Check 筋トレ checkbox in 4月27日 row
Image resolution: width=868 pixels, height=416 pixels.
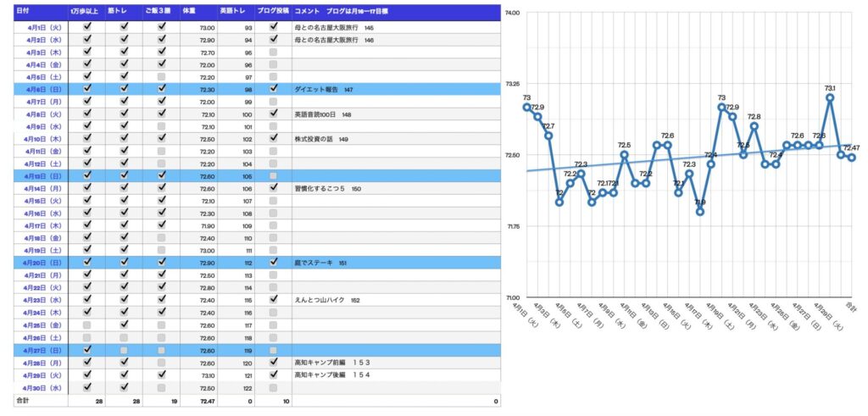coord(124,350)
